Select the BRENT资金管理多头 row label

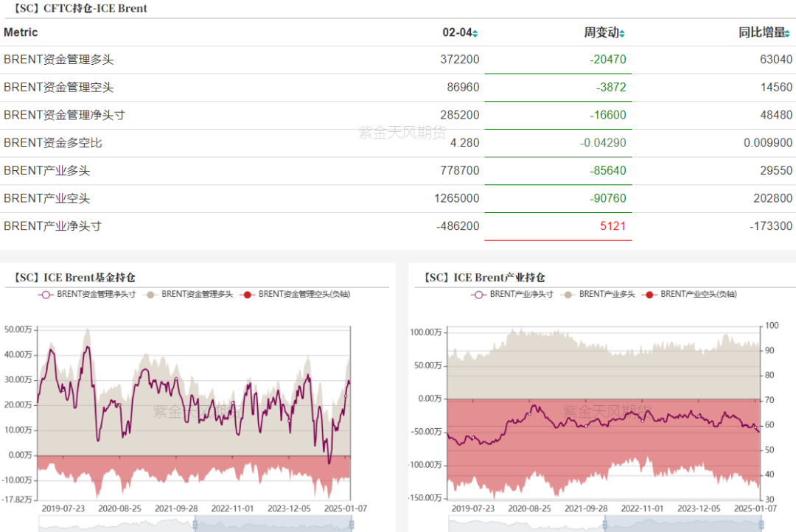(58, 60)
